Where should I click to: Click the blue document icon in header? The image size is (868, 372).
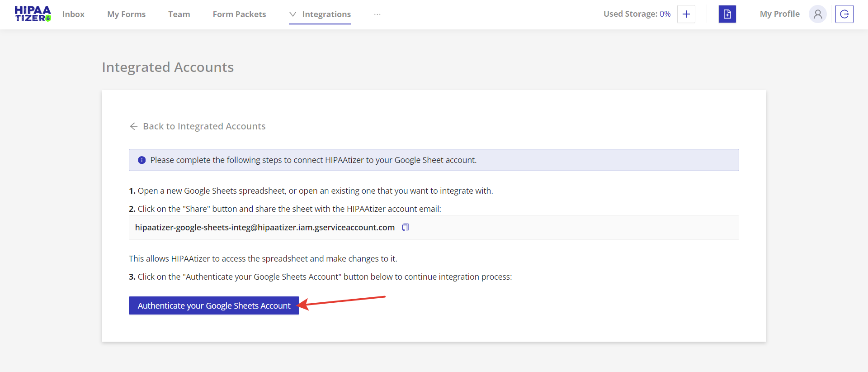pos(727,14)
